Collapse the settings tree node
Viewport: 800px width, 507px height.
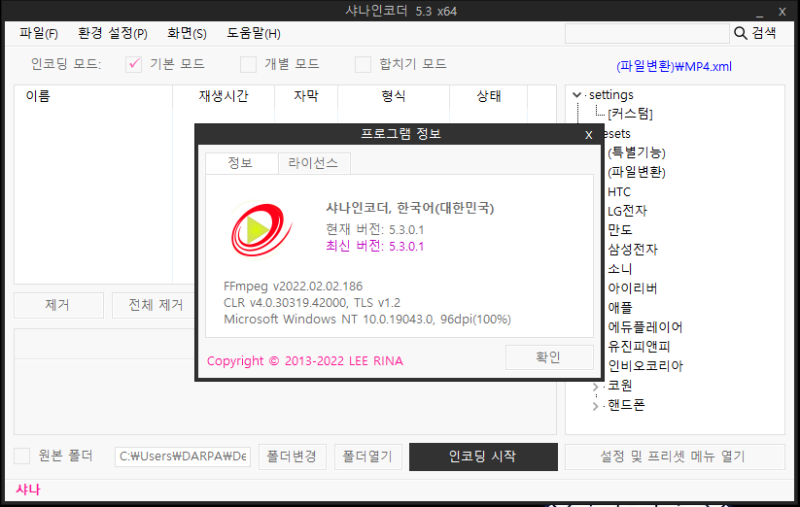(x=577, y=95)
